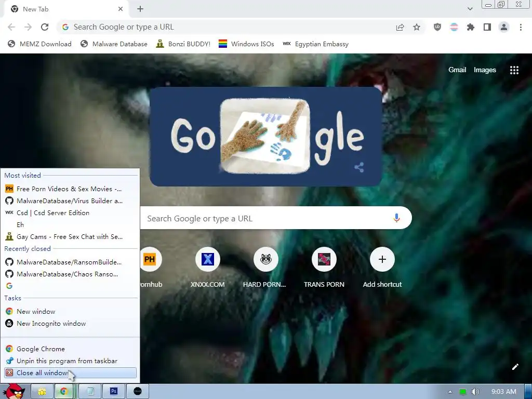Open the striped flag extension icon

pyautogui.click(x=454, y=27)
